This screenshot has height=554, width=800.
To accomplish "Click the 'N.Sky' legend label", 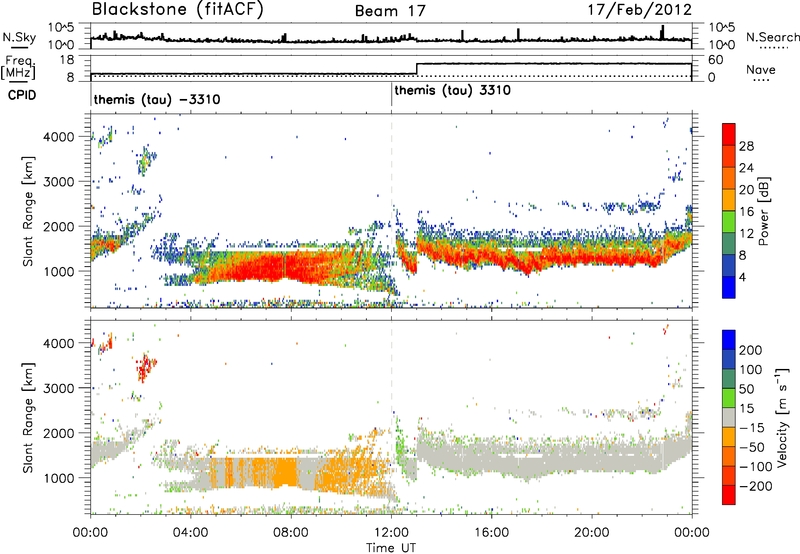I will pyautogui.click(x=19, y=37).
